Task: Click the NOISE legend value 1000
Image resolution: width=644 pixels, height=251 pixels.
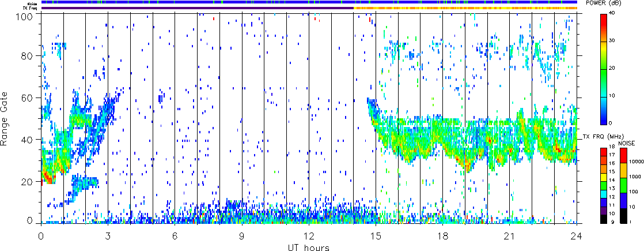Action: coord(635,177)
